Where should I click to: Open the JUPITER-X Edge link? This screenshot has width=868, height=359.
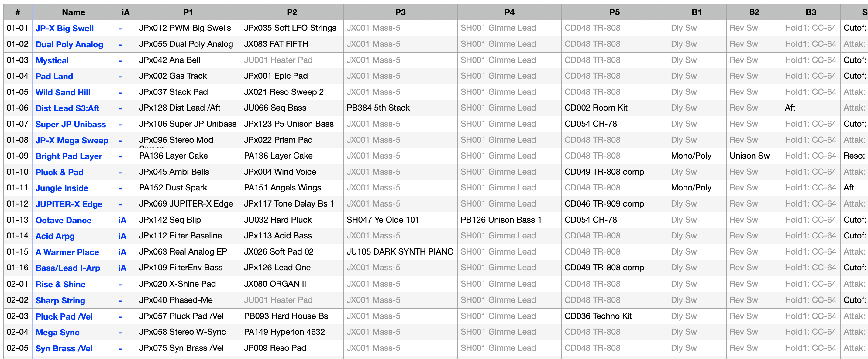[x=69, y=204]
